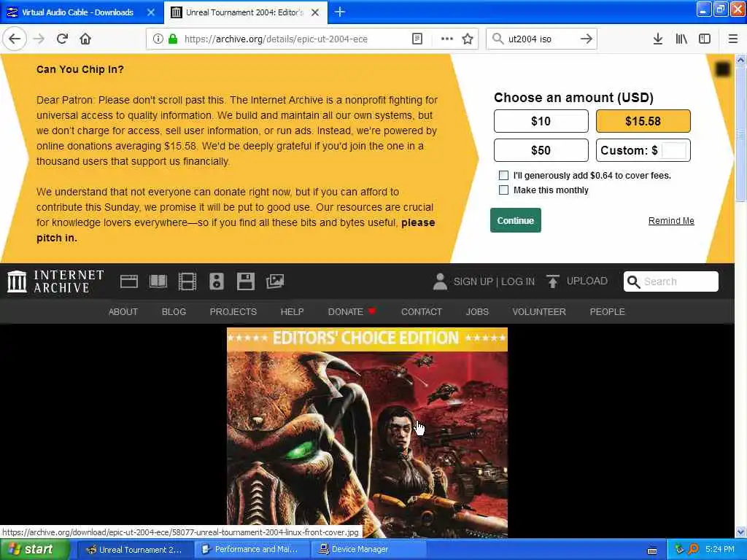Toggle the Firefox sidebar
Viewport: 747px width, 560px height.
[x=705, y=39]
